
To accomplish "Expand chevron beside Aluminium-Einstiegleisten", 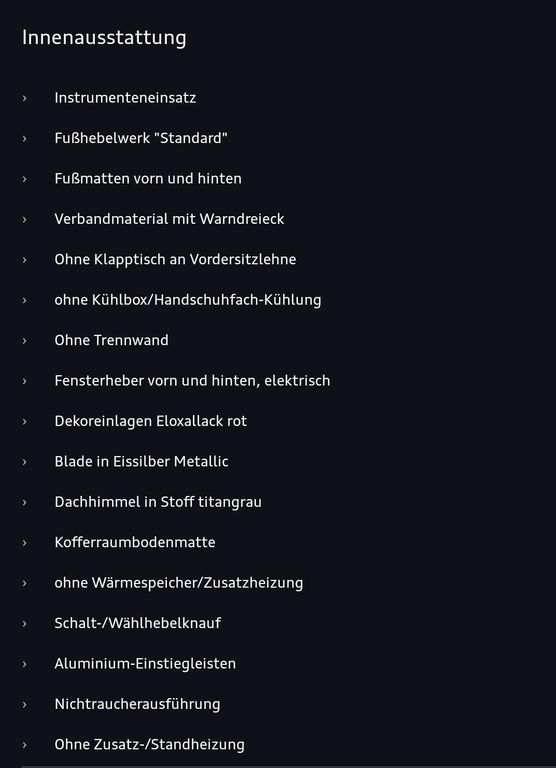I will coord(24,664).
